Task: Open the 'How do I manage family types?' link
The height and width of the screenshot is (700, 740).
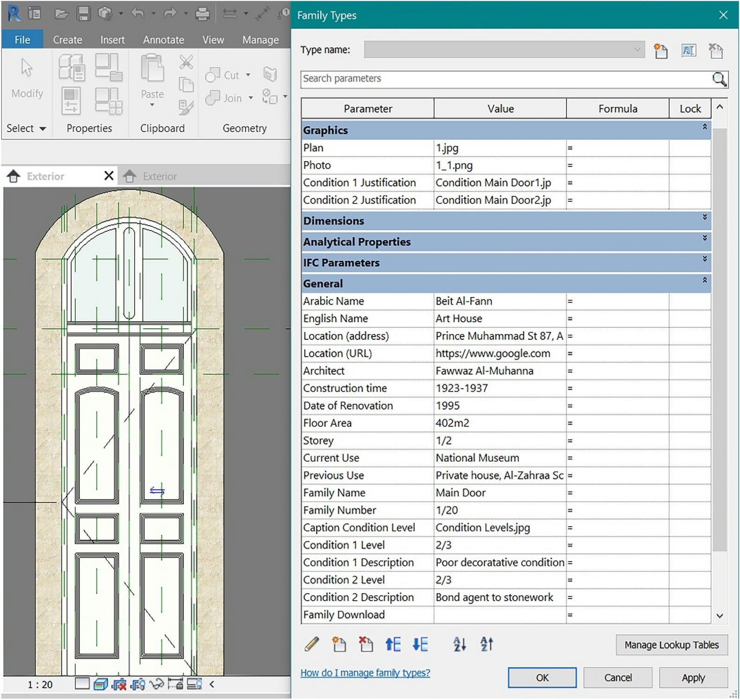Action: click(x=365, y=673)
